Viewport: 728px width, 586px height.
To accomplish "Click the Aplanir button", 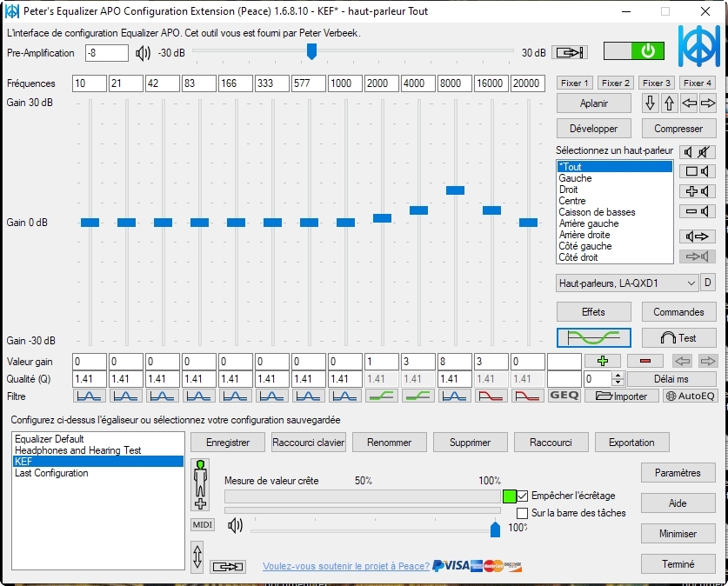I will (594, 103).
